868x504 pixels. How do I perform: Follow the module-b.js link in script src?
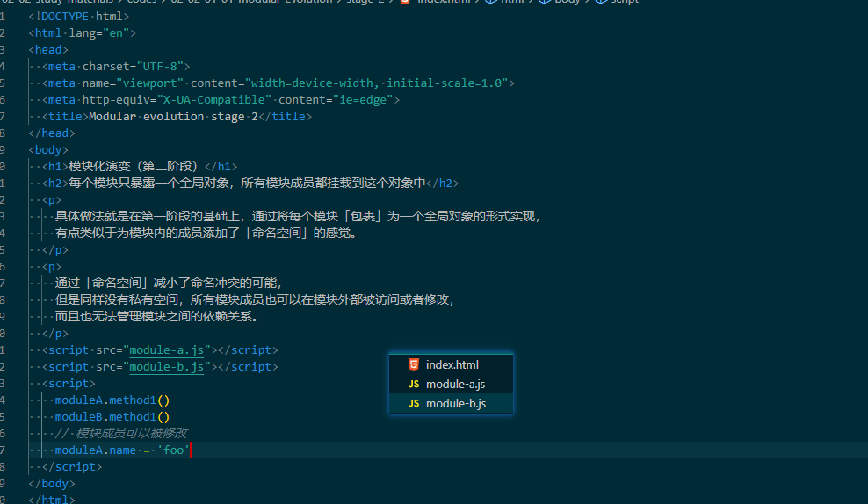[x=167, y=367]
